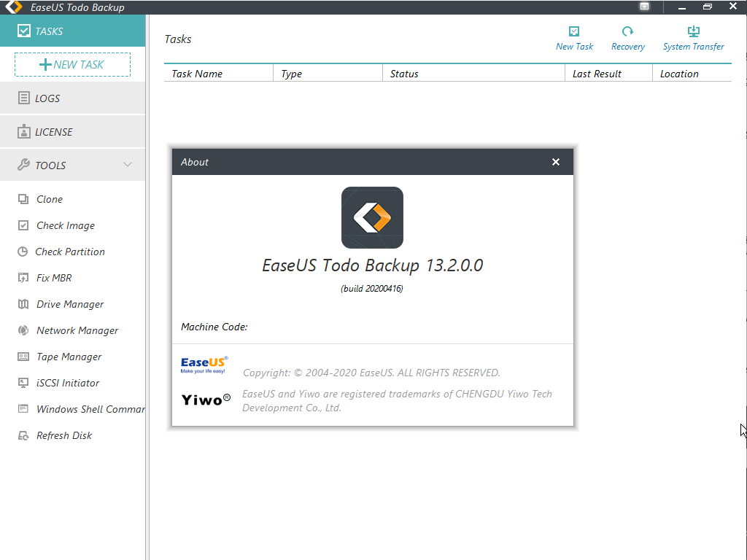The width and height of the screenshot is (747, 560).
Task: Click the Fix MBR label
Action: (x=54, y=278)
